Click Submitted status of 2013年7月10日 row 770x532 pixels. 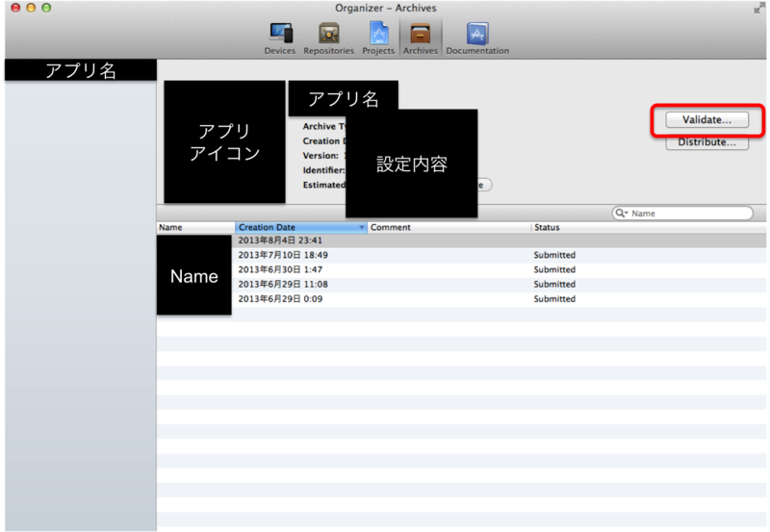(x=554, y=255)
